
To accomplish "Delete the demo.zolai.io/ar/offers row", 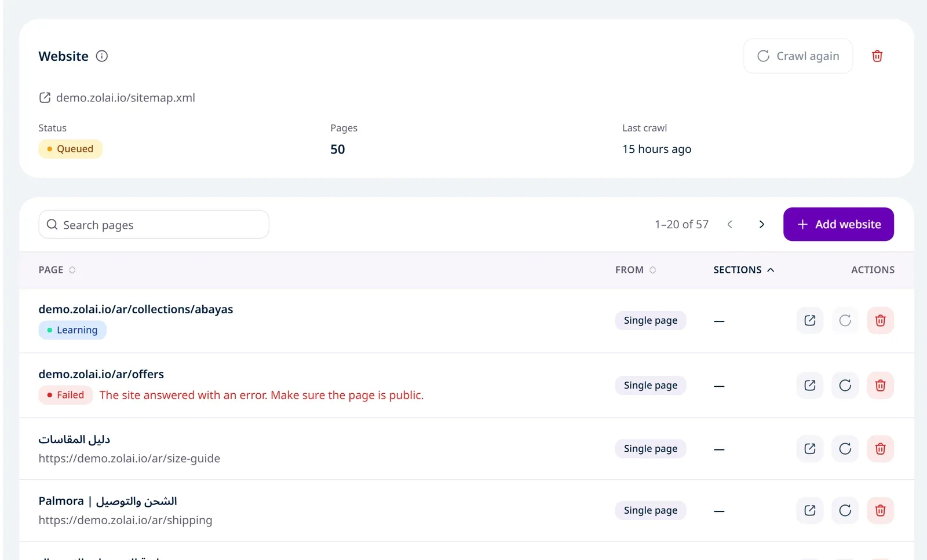I will (881, 386).
